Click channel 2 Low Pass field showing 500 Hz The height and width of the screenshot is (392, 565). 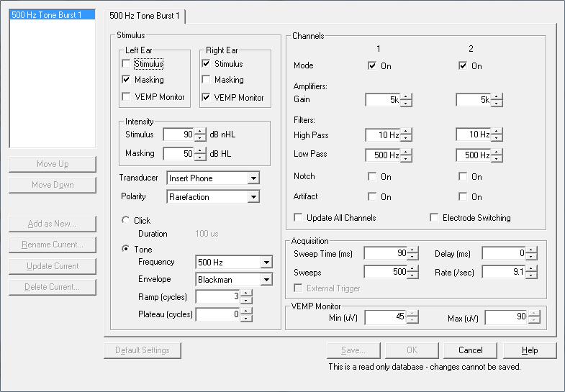coord(474,155)
